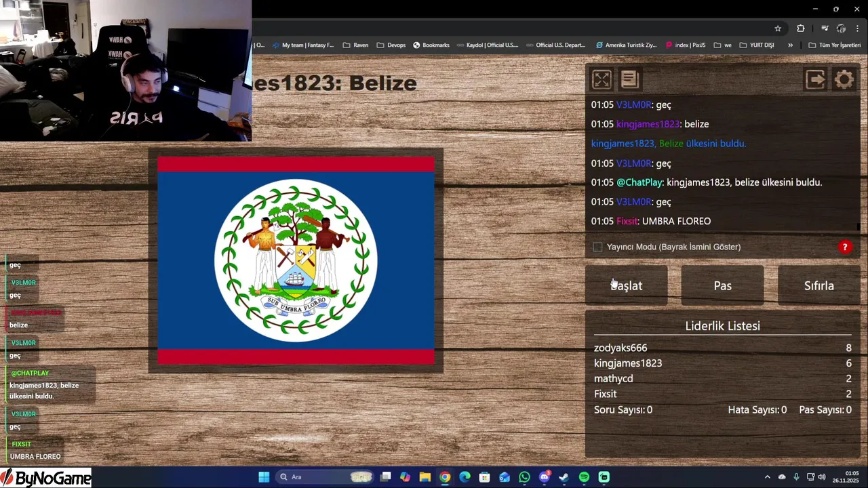
Task: Open Bookmarks bookmark link
Action: tap(431, 45)
